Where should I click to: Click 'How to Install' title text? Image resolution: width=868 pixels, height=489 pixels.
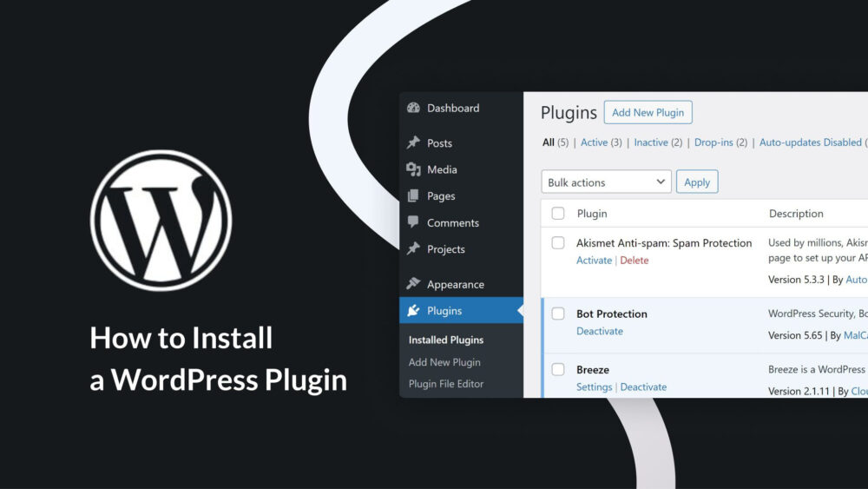point(181,338)
